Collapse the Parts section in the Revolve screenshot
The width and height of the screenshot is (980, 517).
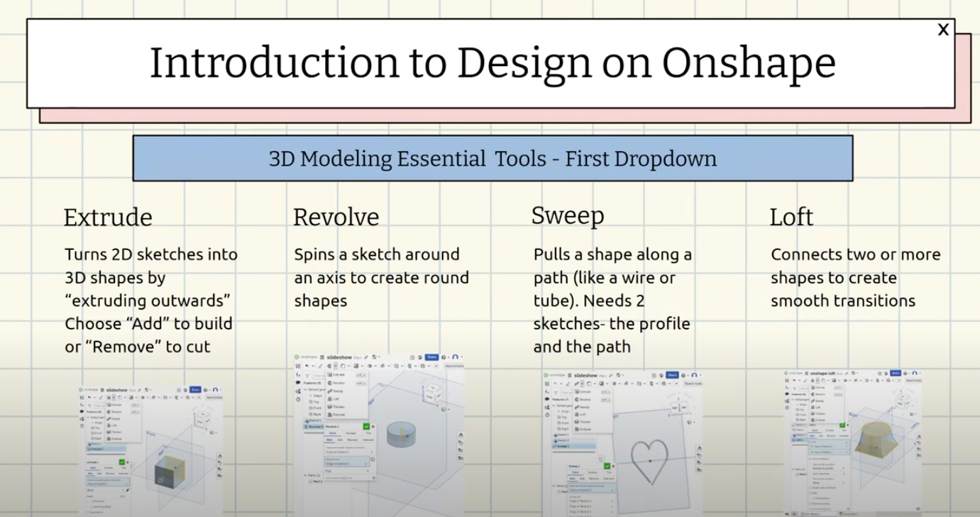coord(305,475)
